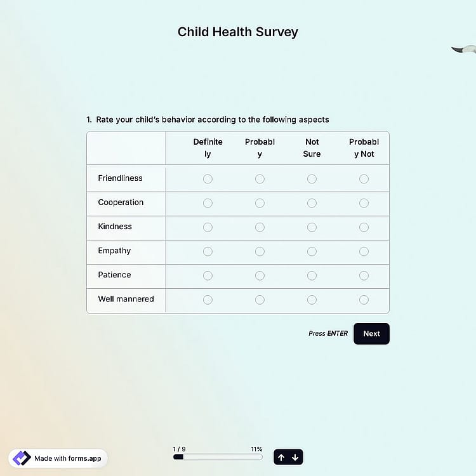This screenshot has width=476, height=476.
Task: Select Probably for Empathy
Action: (260, 251)
